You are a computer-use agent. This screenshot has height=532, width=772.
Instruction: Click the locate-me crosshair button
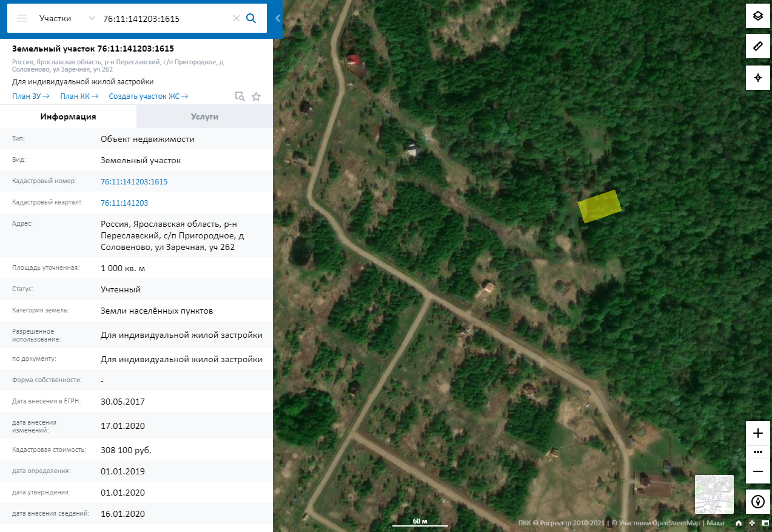point(757,78)
